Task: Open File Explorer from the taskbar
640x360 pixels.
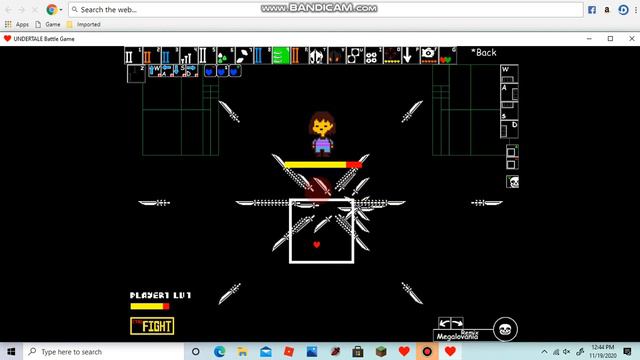Action: [x=242, y=351]
